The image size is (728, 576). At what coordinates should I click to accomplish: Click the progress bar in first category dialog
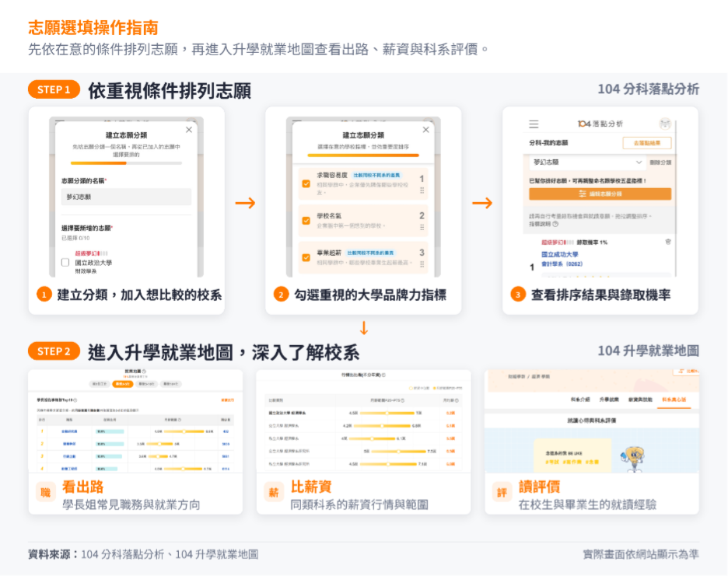coord(126,163)
